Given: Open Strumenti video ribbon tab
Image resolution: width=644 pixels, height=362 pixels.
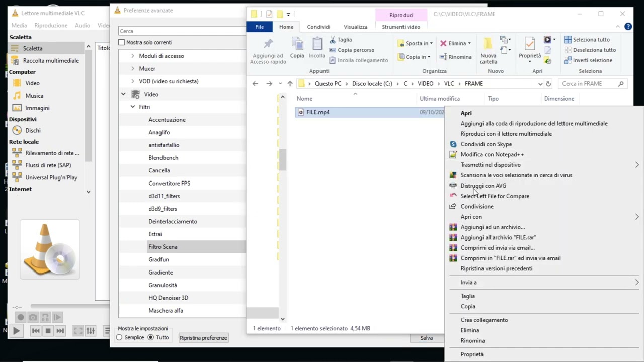Looking at the screenshot, I should click(401, 27).
